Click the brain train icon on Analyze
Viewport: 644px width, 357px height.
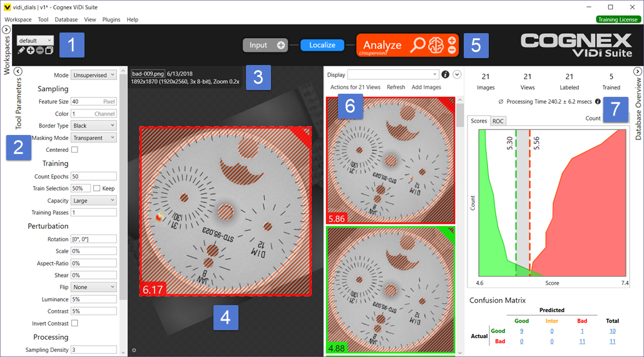[436, 45]
